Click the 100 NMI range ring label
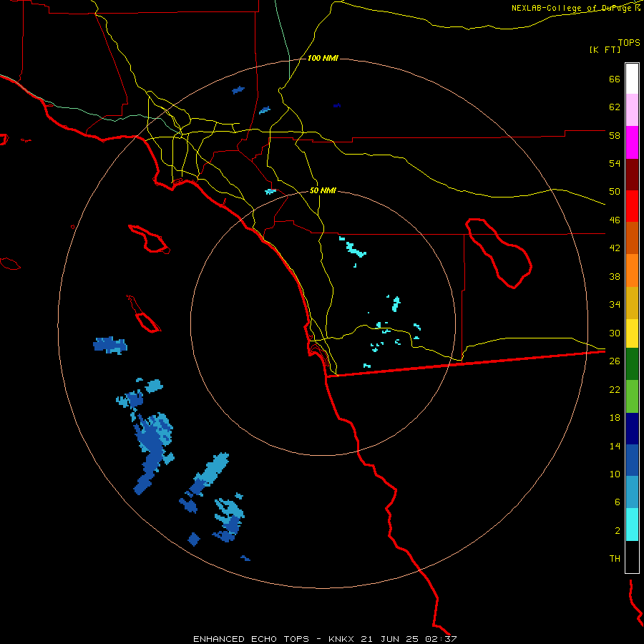Viewport: 644px width, 644px height. 323,59
